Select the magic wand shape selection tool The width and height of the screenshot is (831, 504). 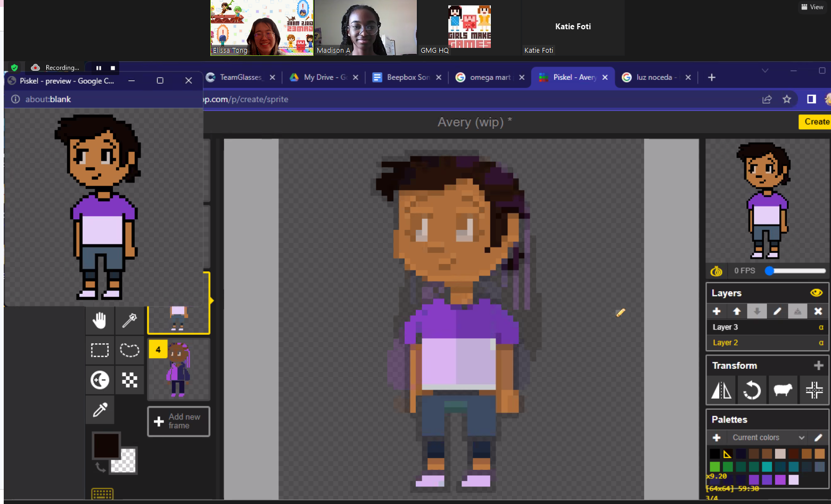(129, 320)
